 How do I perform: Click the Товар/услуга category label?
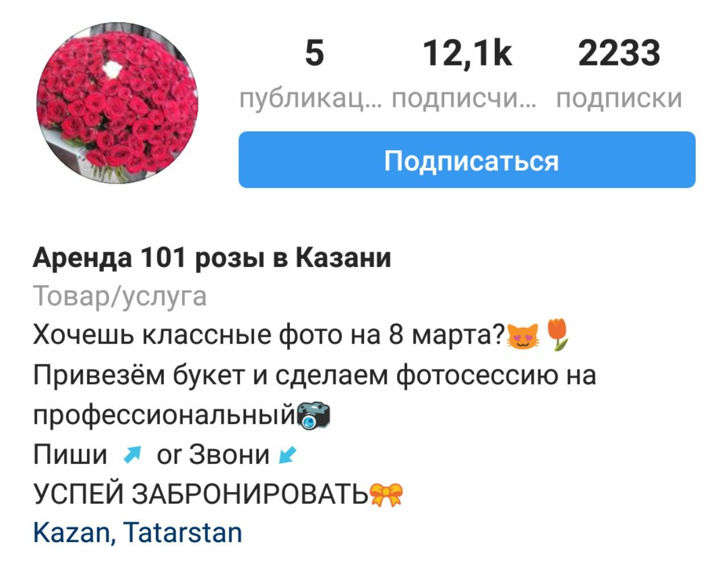click(x=120, y=296)
